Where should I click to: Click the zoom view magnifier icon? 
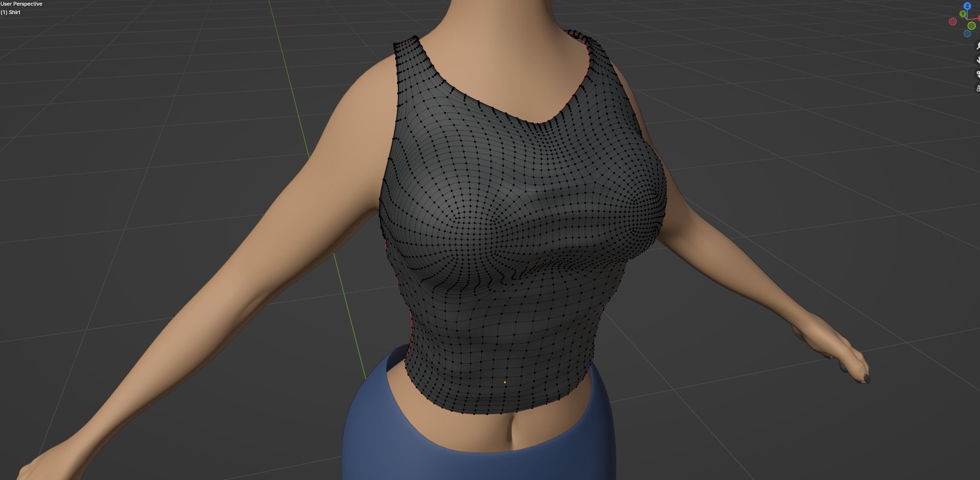pos(978,46)
